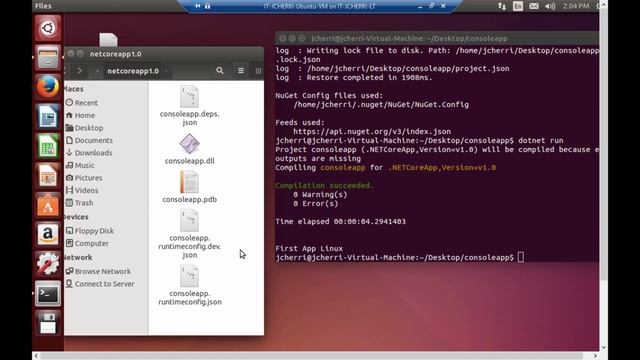Click 'Compilation succeeded.' text in terminal
Screen dimensions: 640x360
click(324, 185)
